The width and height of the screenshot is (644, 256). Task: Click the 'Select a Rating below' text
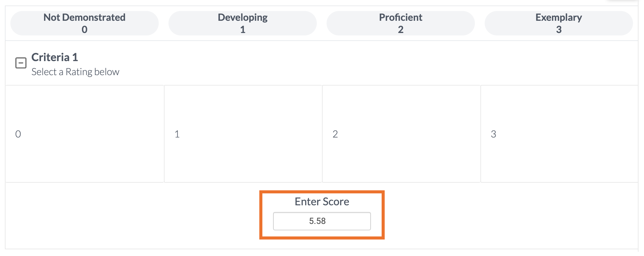point(75,72)
